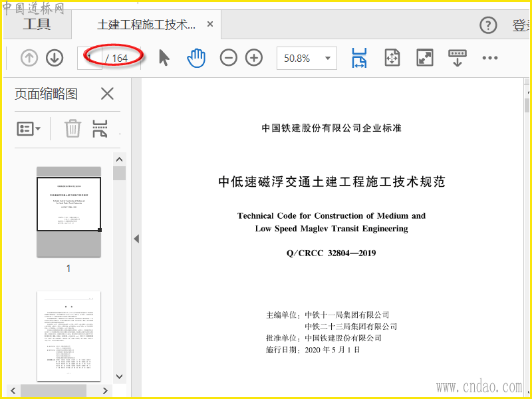
Task: Open the read mode keyboard-arrow tool
Action: click(x=458, y=58)
